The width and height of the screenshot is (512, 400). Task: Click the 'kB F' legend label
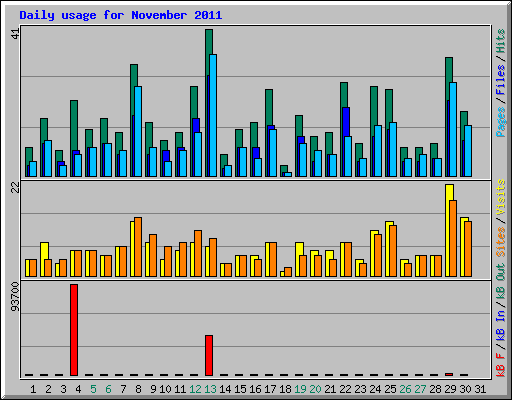pos(501,364)
